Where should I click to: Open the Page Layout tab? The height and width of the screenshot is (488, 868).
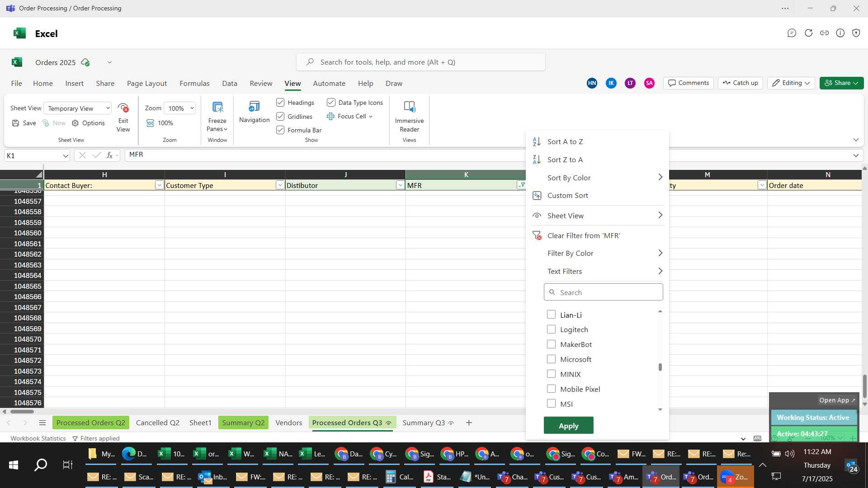pyautogui.click(x=147, y=84)
